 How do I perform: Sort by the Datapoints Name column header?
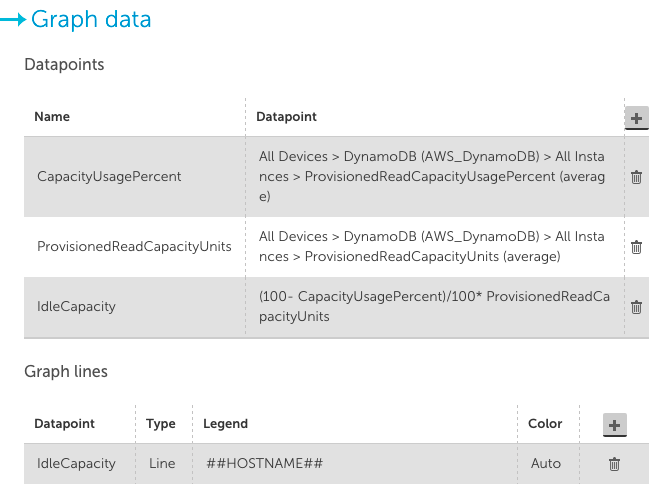tap(52, 117)
